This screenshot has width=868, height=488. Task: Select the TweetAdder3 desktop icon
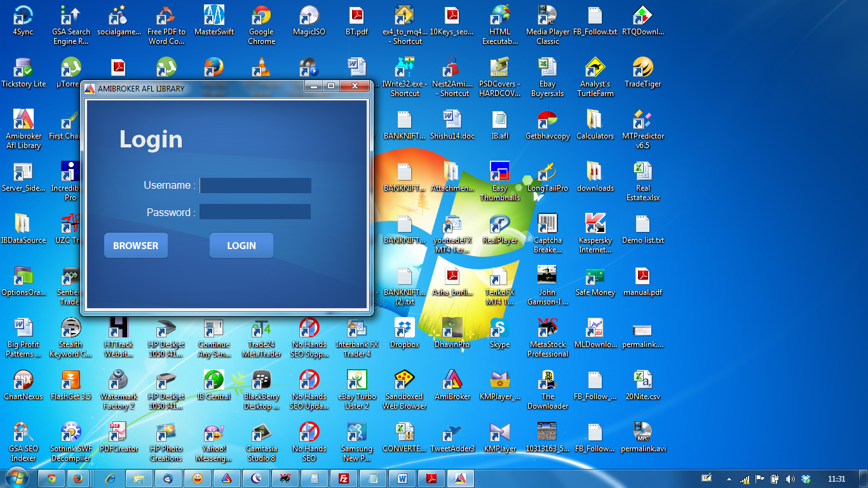tap(452, 437)
